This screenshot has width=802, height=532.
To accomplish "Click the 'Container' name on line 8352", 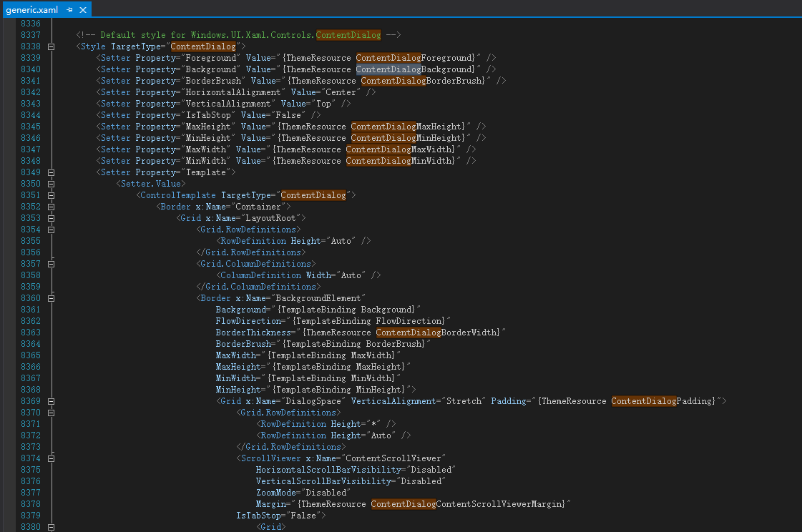I will point(258,207).
